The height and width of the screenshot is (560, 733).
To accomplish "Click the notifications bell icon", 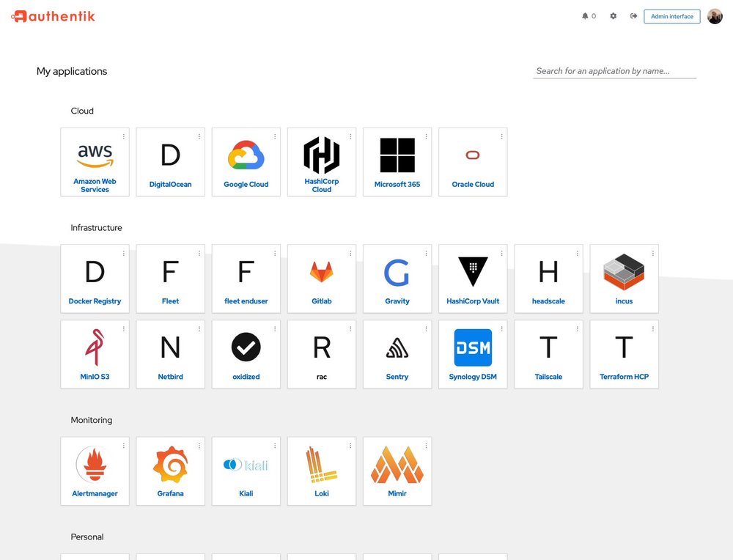I will click(x=585, y=16).
